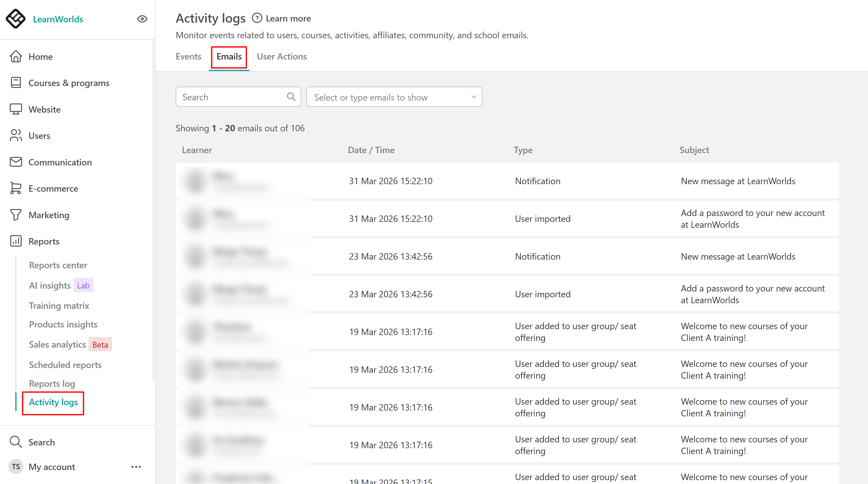
Task: Open AI insights Lab page
Action: point(50,286)
